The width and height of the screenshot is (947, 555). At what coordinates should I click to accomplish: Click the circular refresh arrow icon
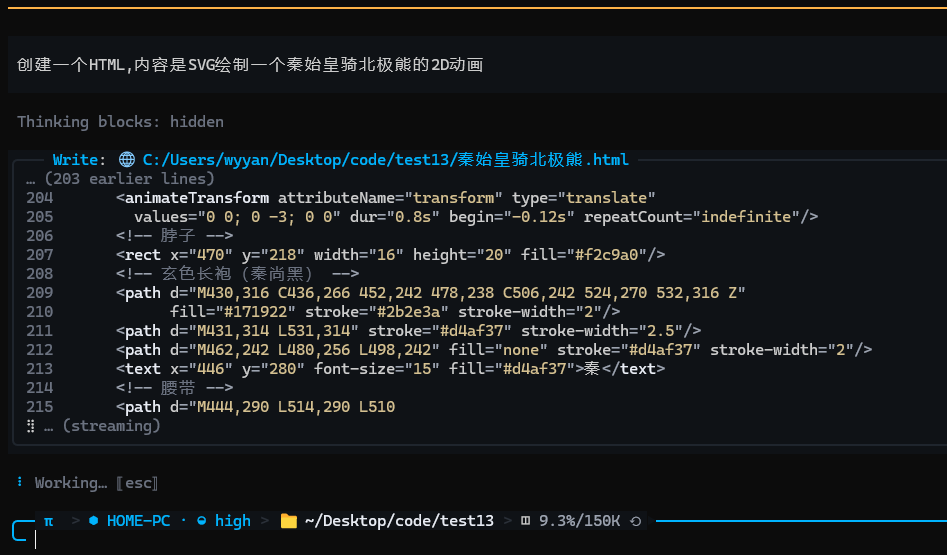635,521
